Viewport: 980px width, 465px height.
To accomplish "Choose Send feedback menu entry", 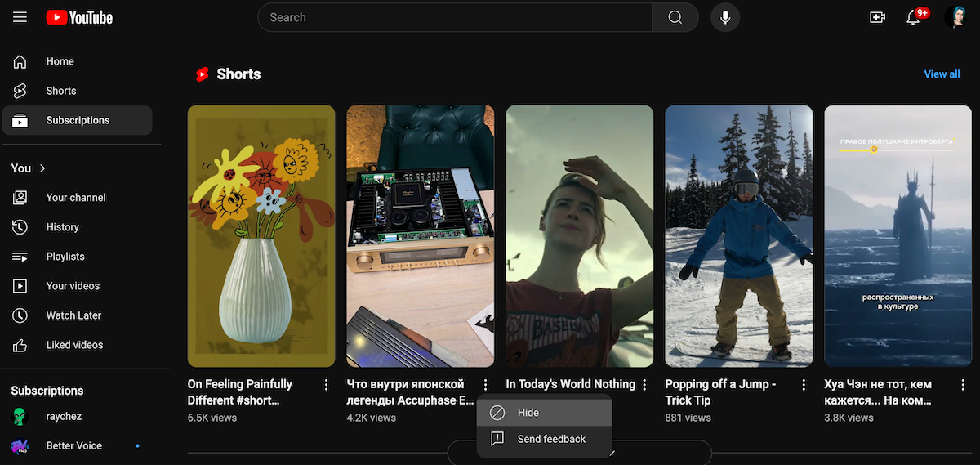I will coord(551,439).
